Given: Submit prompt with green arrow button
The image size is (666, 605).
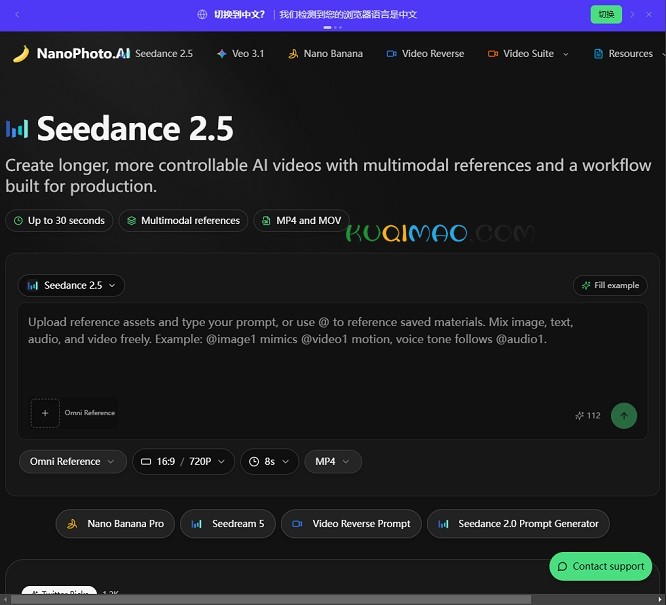Looking at the screenshot, I should click(624, 416).
